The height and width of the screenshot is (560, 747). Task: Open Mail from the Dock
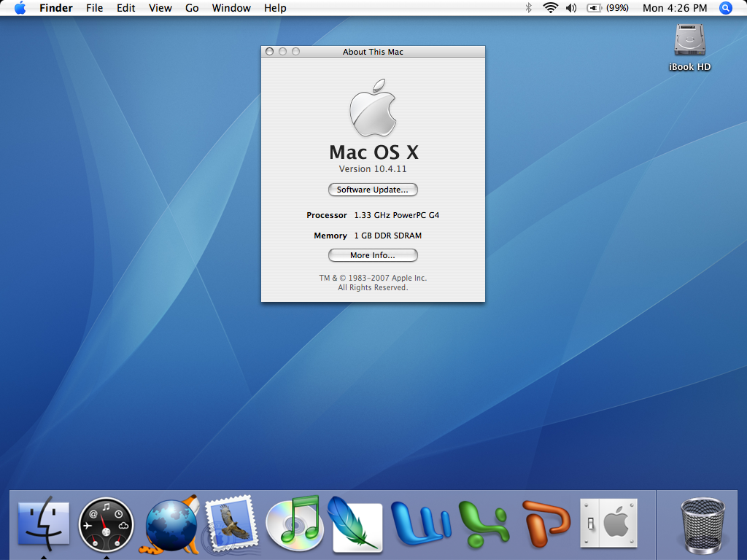231,524
